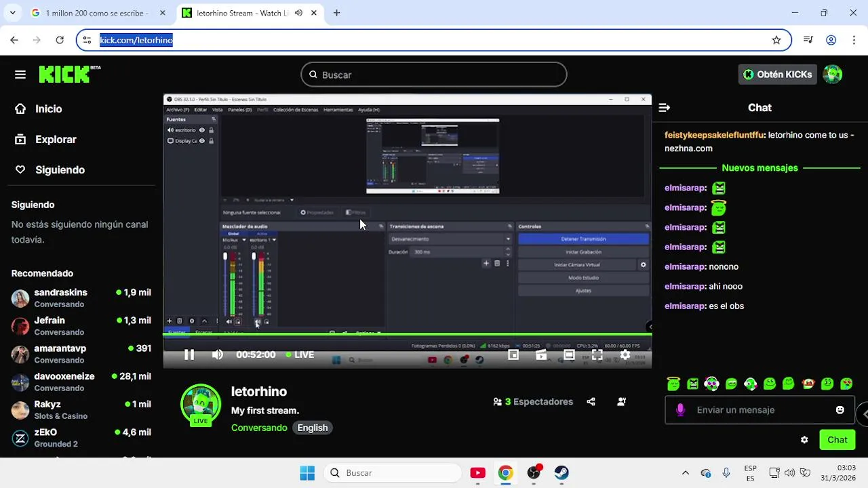Viewport: 868px width, 488px height.
Task: Open the recommended channel sandraskins
Action: click(x=81, y=298)
